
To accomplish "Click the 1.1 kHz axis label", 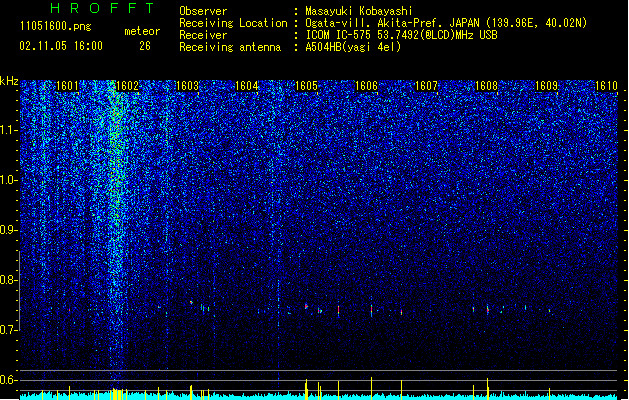I will (9, 130).
